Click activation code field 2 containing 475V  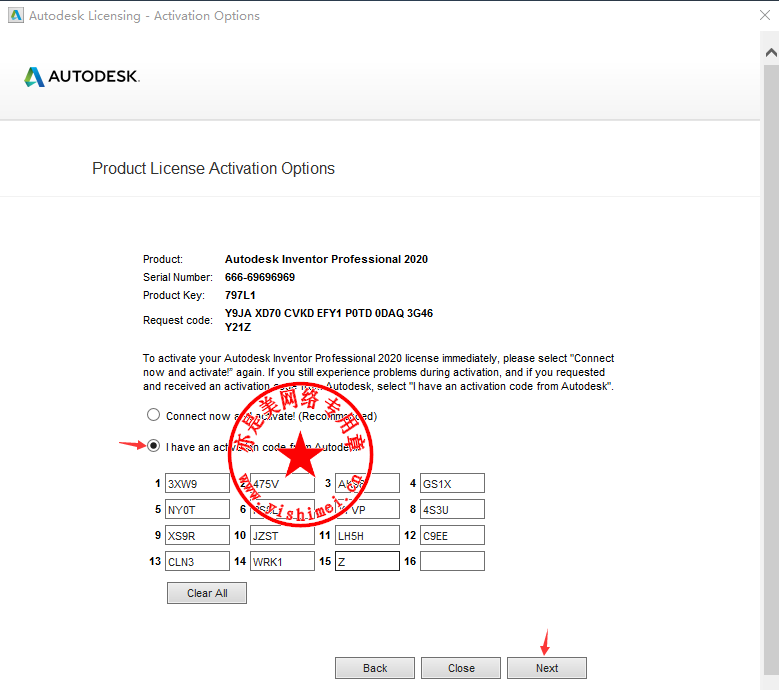[282, 483]
